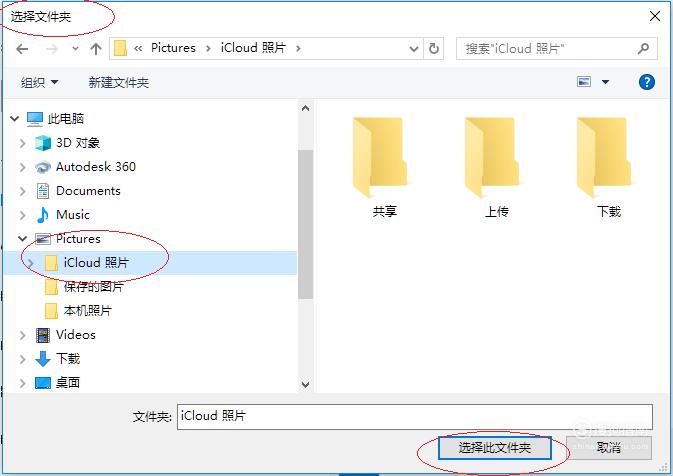Expand the 3D 对象 node
673x476 pixels.
(x=22, y=143)
